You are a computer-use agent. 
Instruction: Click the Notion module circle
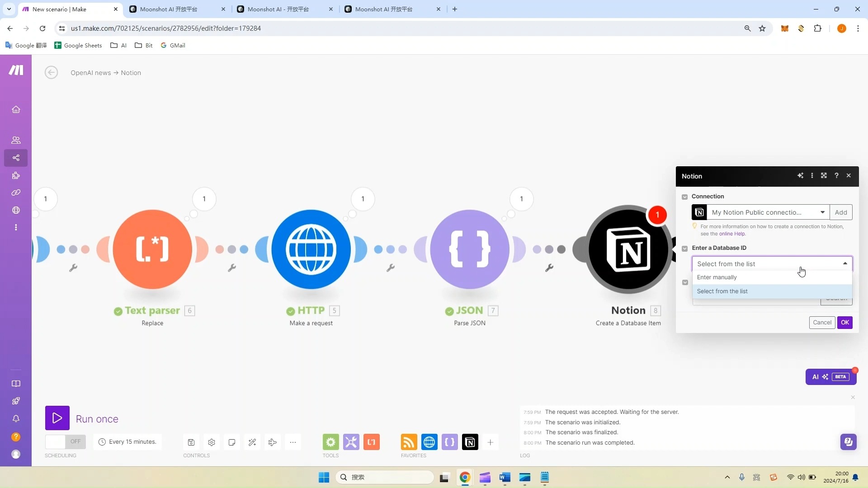(628, 249)
